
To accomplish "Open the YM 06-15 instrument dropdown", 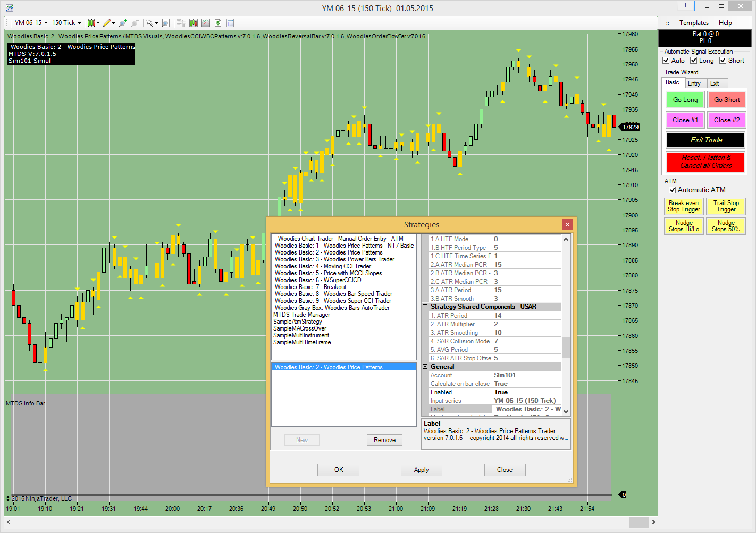I will [31, 23].
